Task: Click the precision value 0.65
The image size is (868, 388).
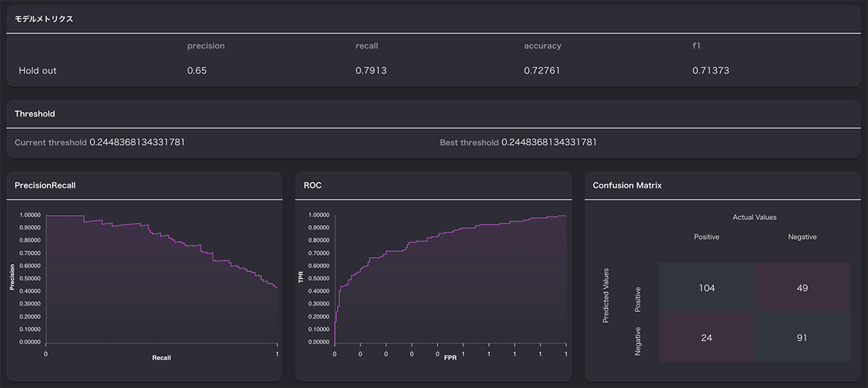Action: 197,71
